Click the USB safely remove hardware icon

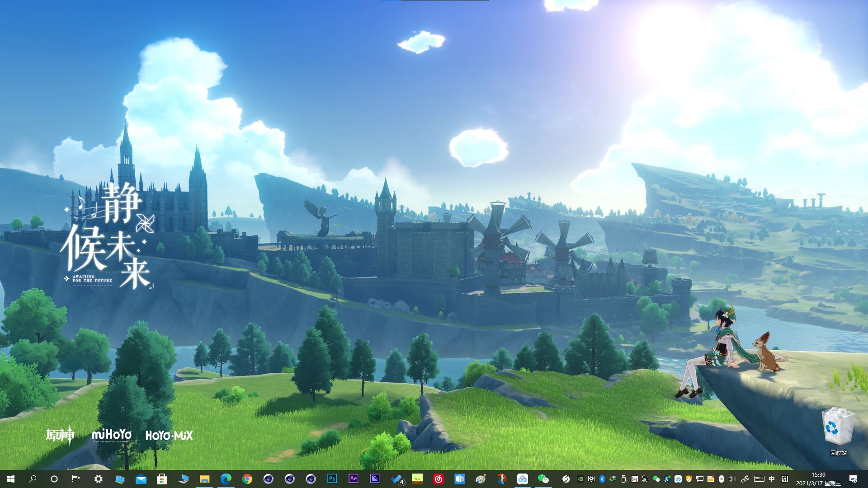(x=624, y=479)
